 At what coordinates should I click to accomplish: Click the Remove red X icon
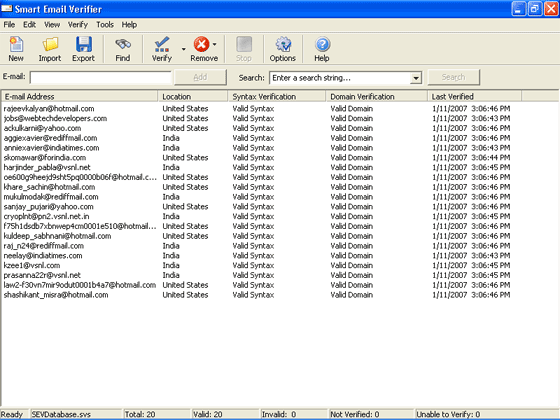point(201,44)
